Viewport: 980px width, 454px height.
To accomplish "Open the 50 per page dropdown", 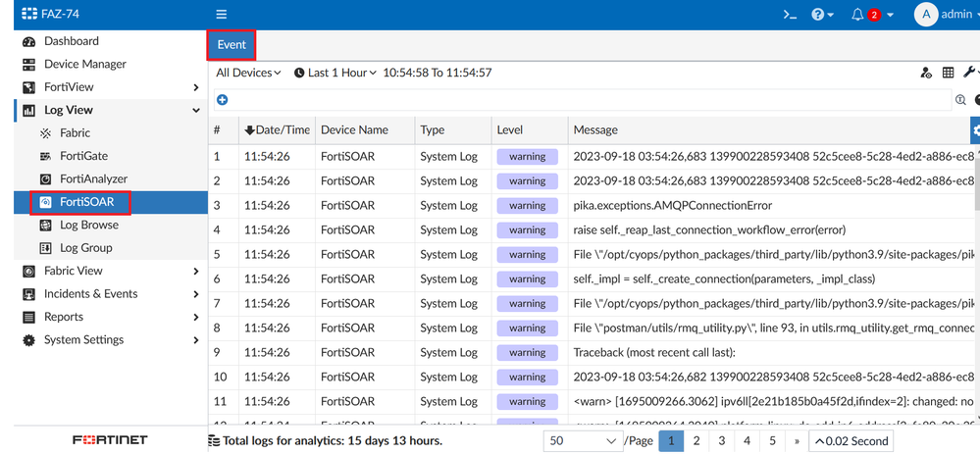I will 584,441.
